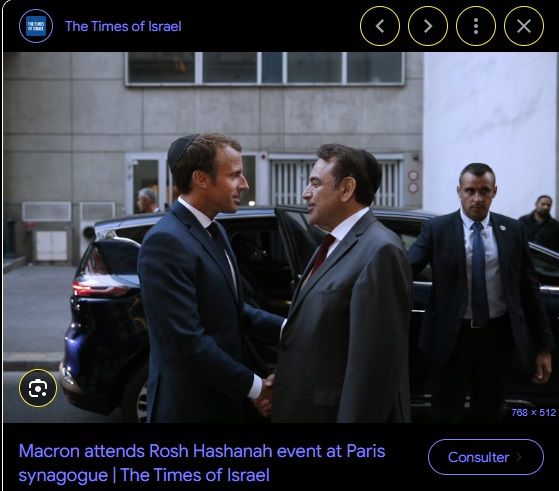Open The Times of Israel source name link

pos(123,26)
